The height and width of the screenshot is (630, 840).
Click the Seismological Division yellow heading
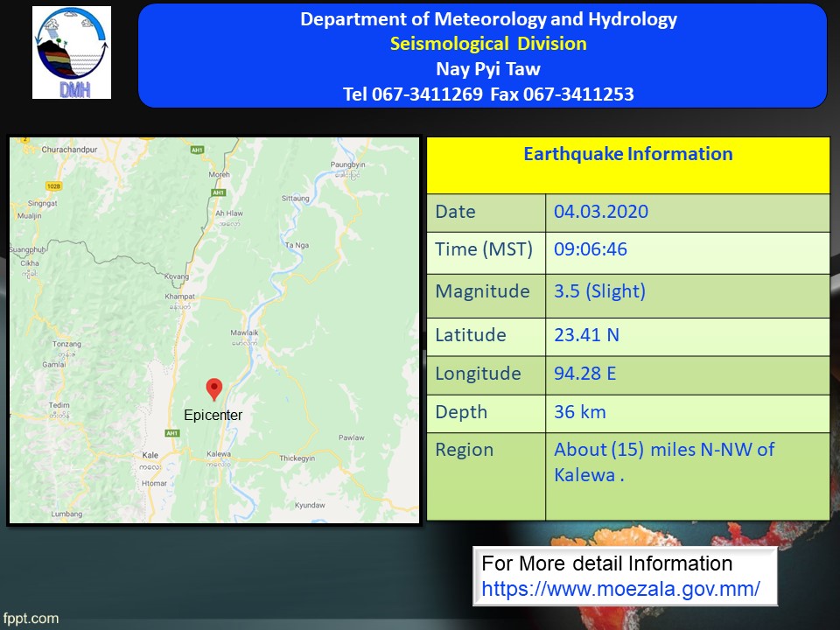pyautogui.click(x=488, y=44)
